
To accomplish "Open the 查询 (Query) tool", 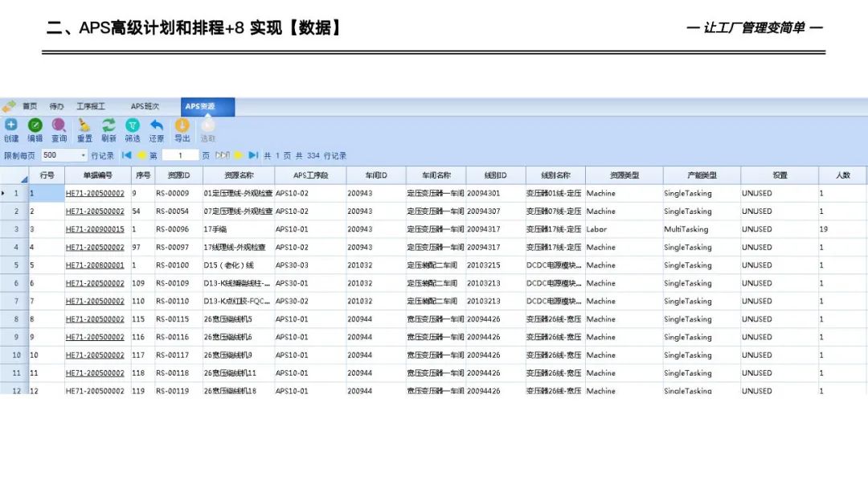I will [x=59, y=125].
